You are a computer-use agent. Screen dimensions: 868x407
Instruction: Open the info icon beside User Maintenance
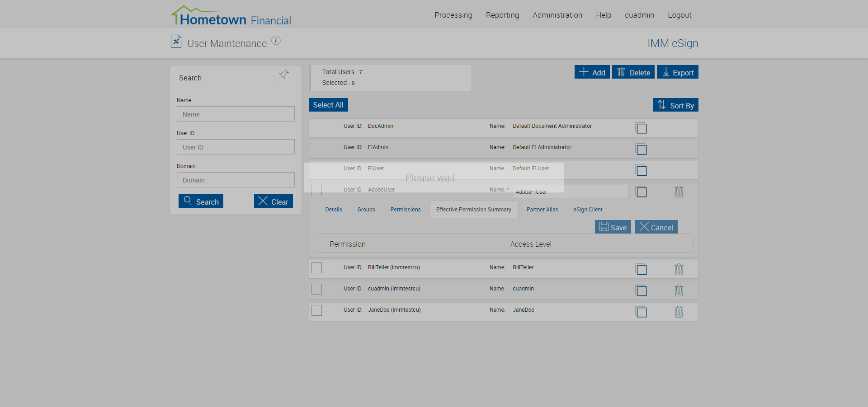(276, 41)
